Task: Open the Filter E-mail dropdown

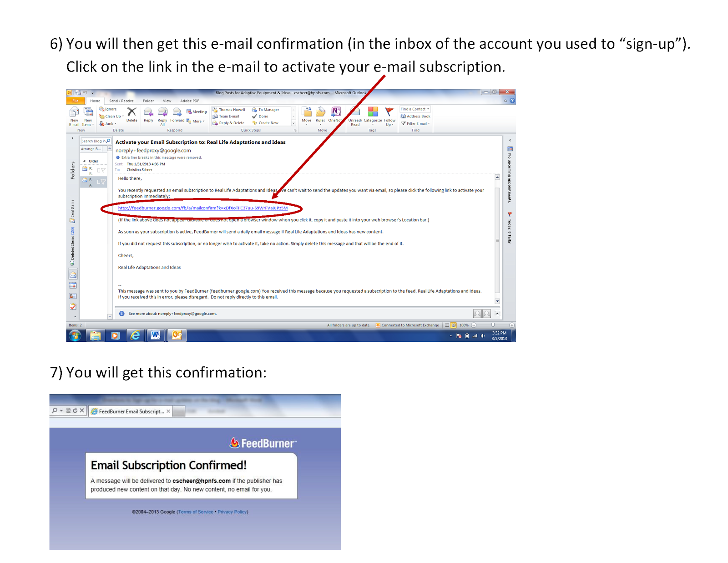Action: coord(415,123)
